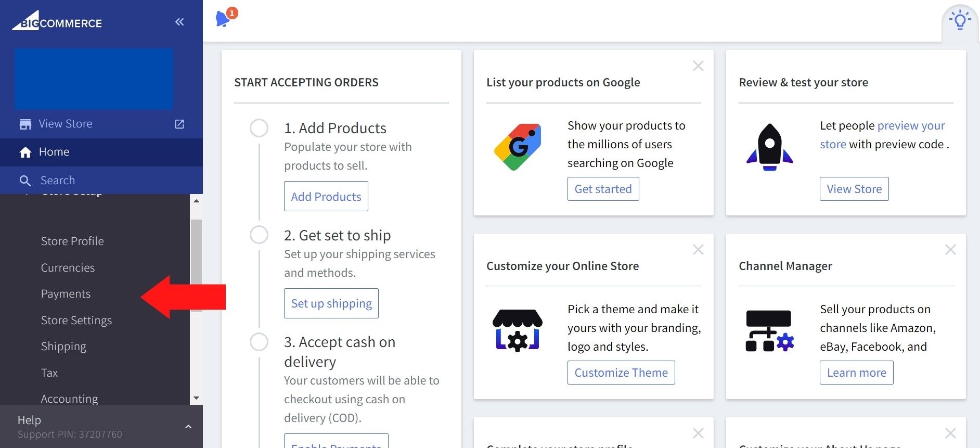
Task: Dismiss the Channel Manager card
Action: 950,250
